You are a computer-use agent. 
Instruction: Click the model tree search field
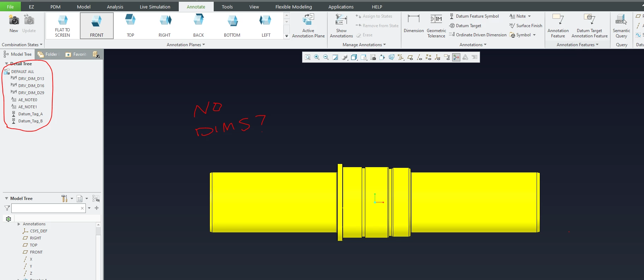(48, 208)
